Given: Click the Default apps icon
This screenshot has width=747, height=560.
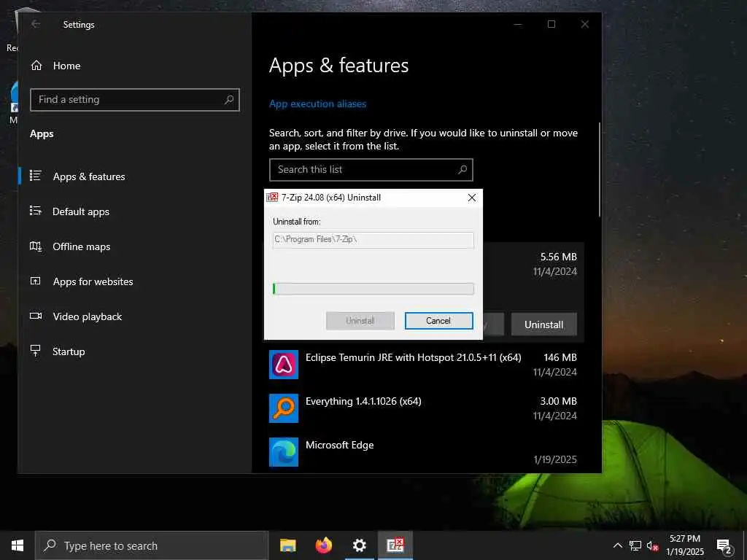Looking at the screenshot, I should tap(36, 211).
